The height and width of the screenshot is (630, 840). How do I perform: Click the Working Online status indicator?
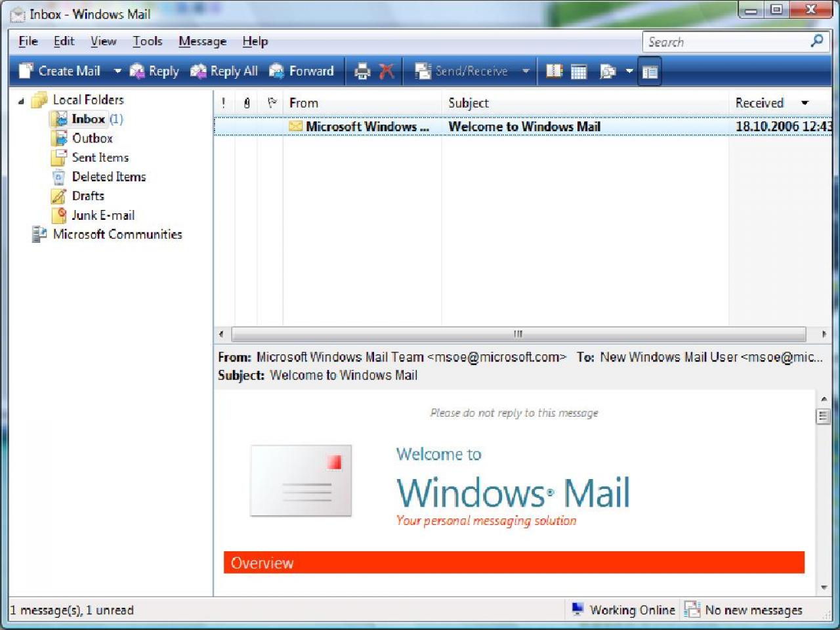pyautogui.click(x=623, y=610)
